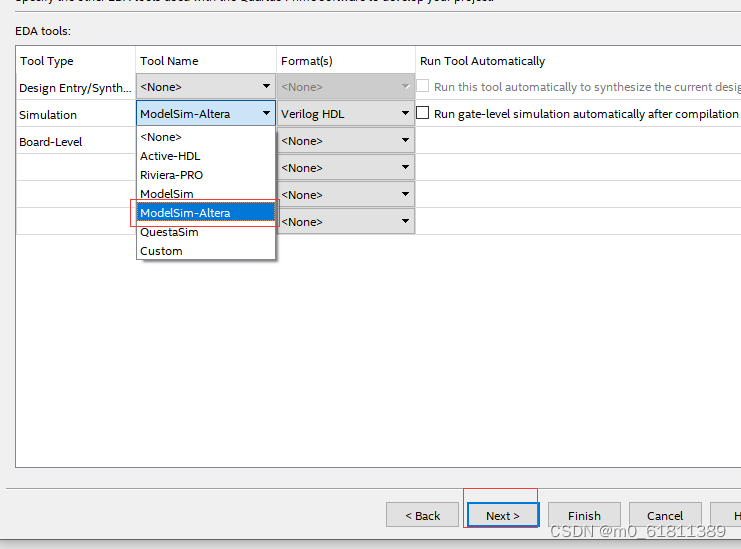Choose Custom in the simulation tool list
Image resolution: width=741 pixels, height=549 pixels.
click(x=206, y=251)
